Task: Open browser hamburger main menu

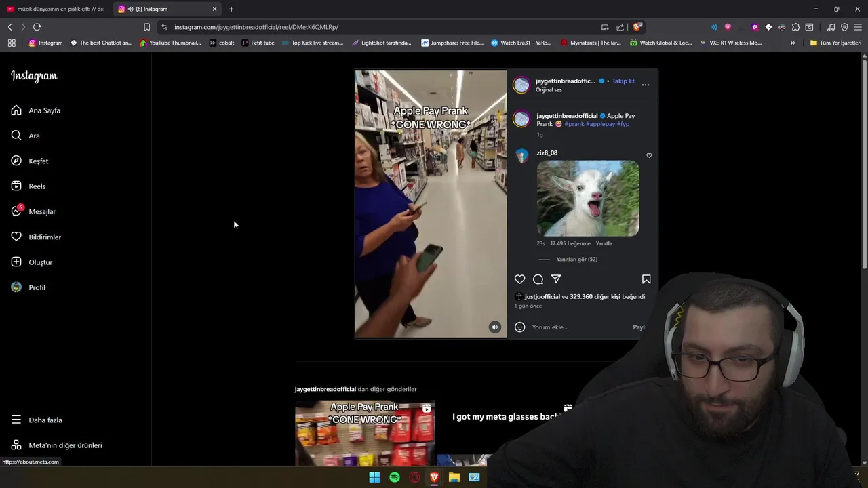Action: coord(859,27)
